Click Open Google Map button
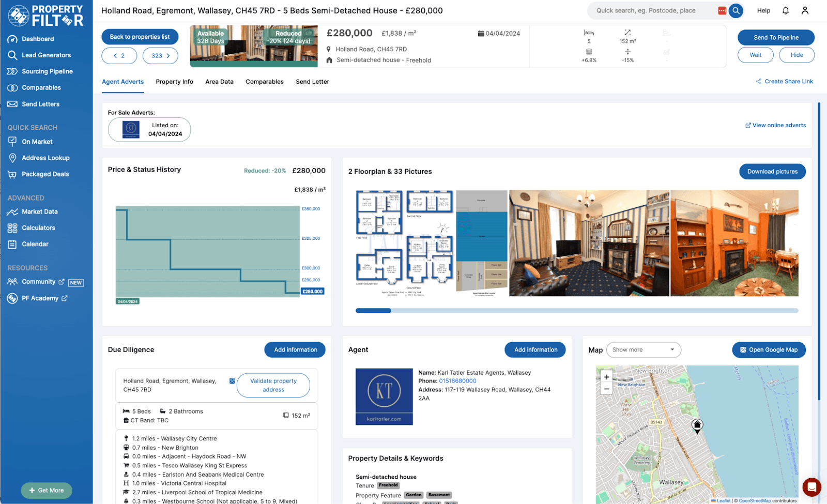Viewport: 827px width, 504px height. (769, 350)
